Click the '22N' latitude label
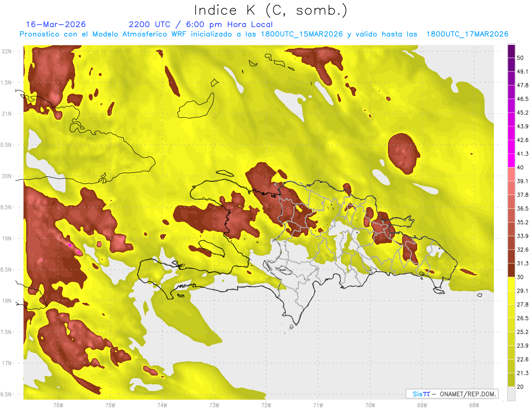 click(x=7, y=51)
